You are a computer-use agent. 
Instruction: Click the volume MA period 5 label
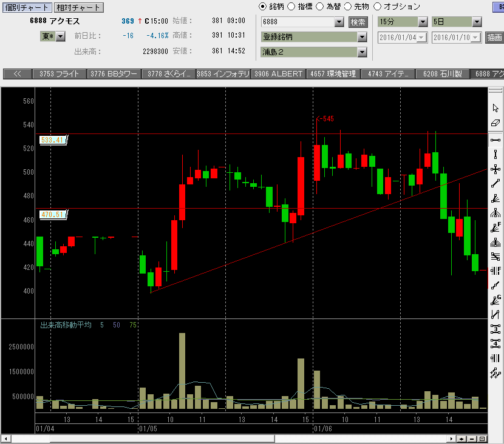click(x=102, y=325)
